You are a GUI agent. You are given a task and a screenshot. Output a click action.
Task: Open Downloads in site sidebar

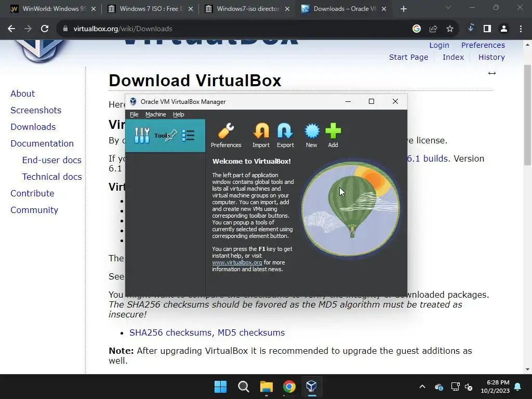(33, 127)
